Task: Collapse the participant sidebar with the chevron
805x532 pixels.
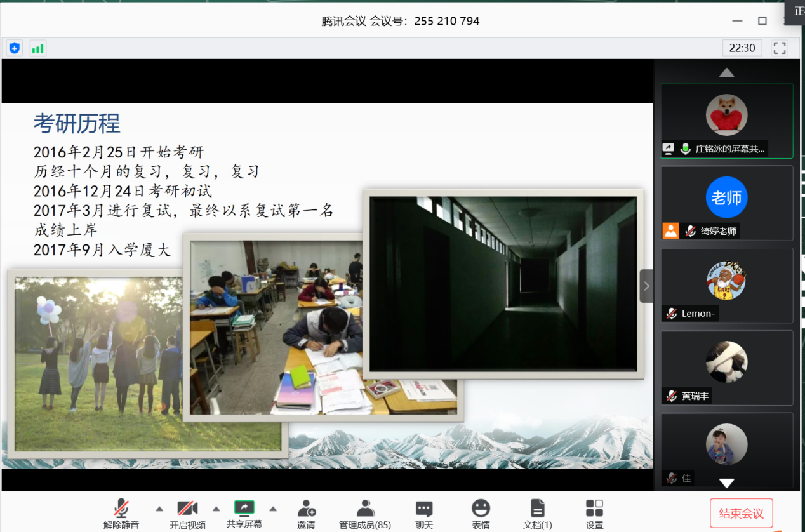Action: click(x=646, y=286)
